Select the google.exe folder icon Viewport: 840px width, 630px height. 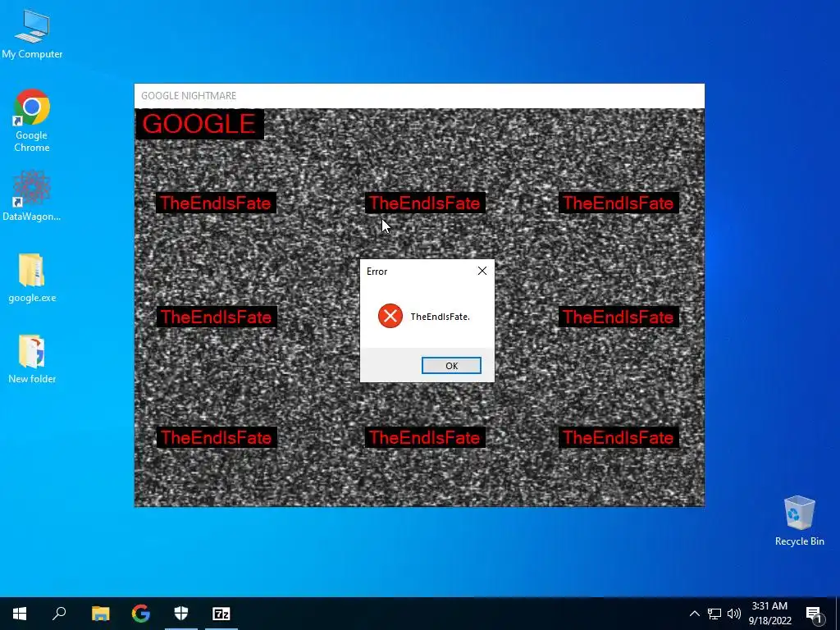[x=32, y=278]
